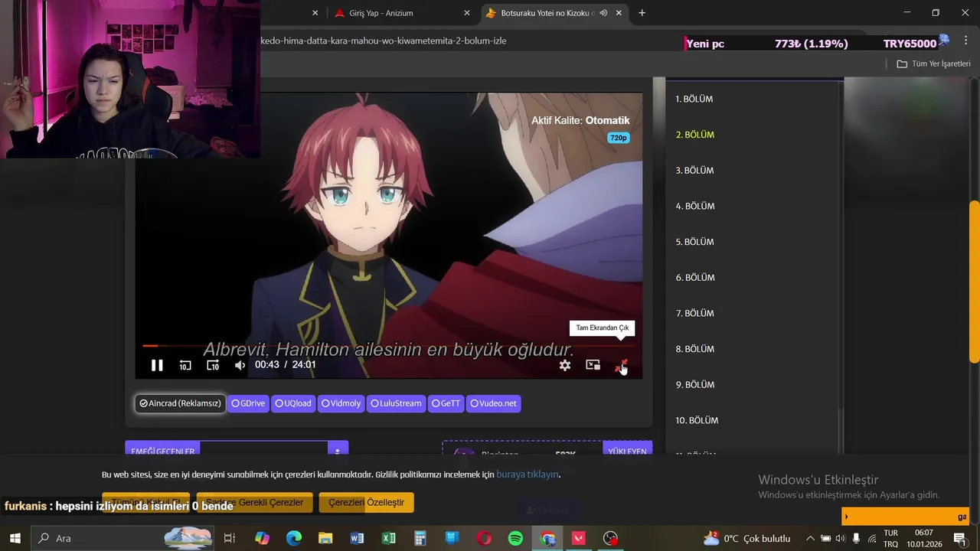Select LuluStream video source
980x551 pixels.
[x=397, y=403]
